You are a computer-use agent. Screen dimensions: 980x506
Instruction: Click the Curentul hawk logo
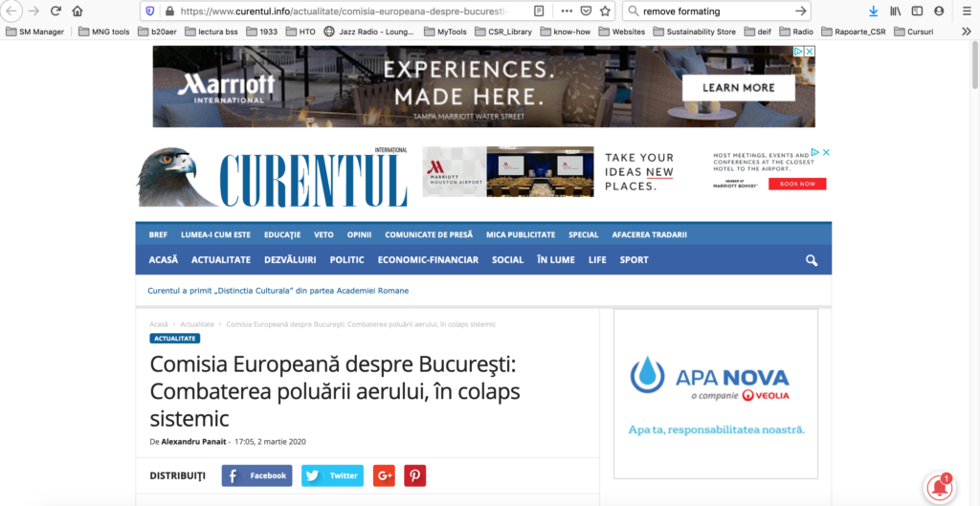(x=272, y=176)
